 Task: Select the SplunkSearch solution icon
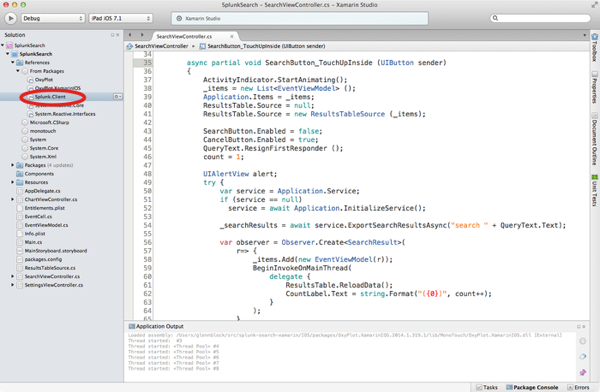pos(10,45)
